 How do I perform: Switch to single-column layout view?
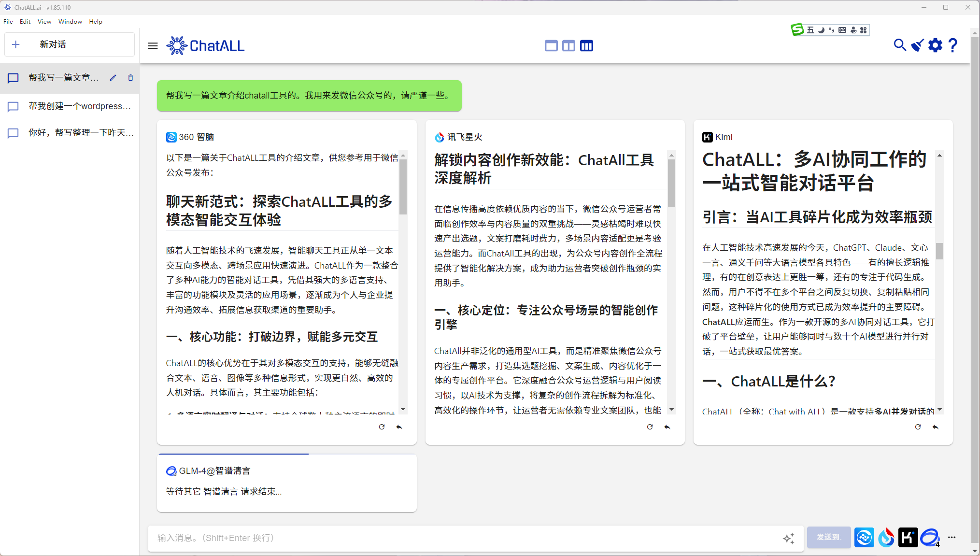(551, 45)
